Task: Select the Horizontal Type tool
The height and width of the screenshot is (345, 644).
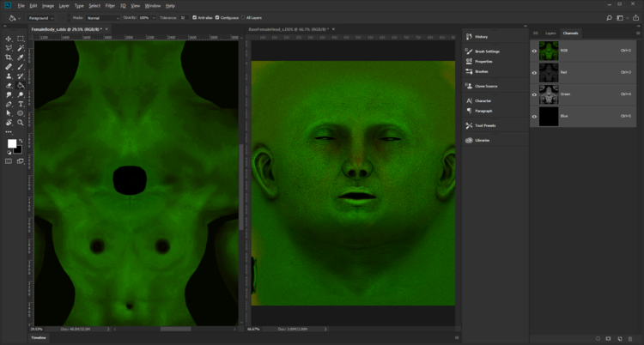Action: click(x=21, y=104)
